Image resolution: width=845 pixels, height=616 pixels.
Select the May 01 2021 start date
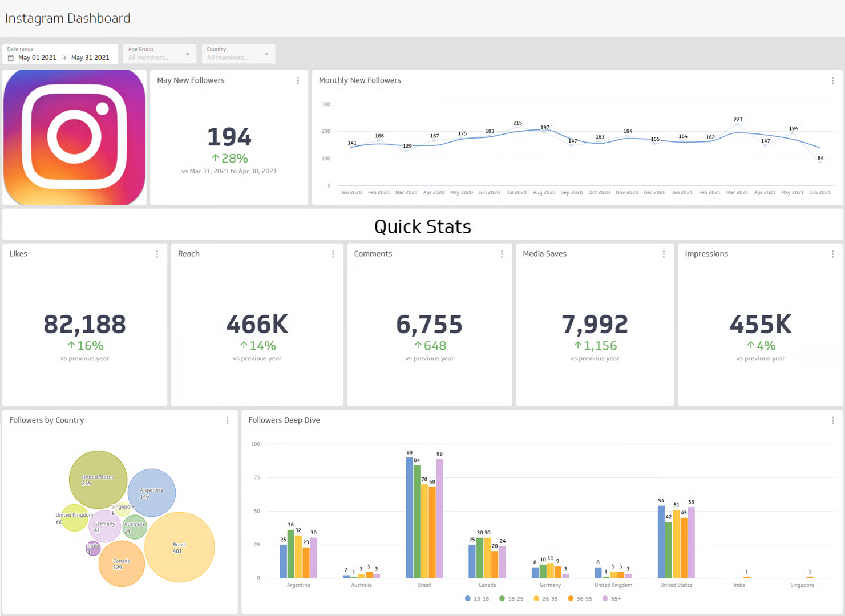(x=37, y=58)
